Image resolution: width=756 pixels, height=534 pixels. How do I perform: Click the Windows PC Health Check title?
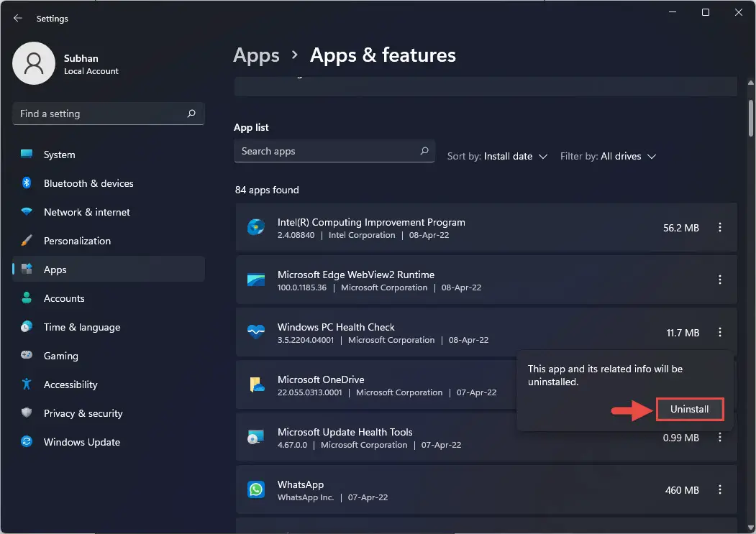point(336,327)
